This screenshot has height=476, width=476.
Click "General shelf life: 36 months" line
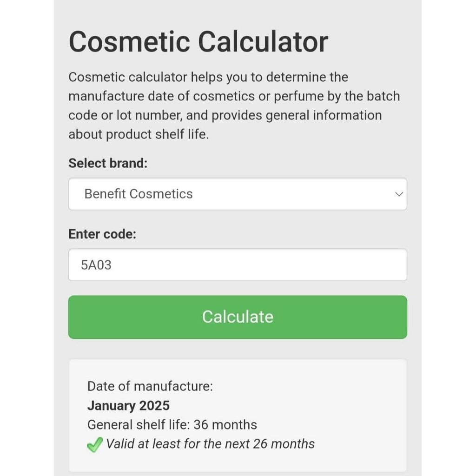point(172,424)
